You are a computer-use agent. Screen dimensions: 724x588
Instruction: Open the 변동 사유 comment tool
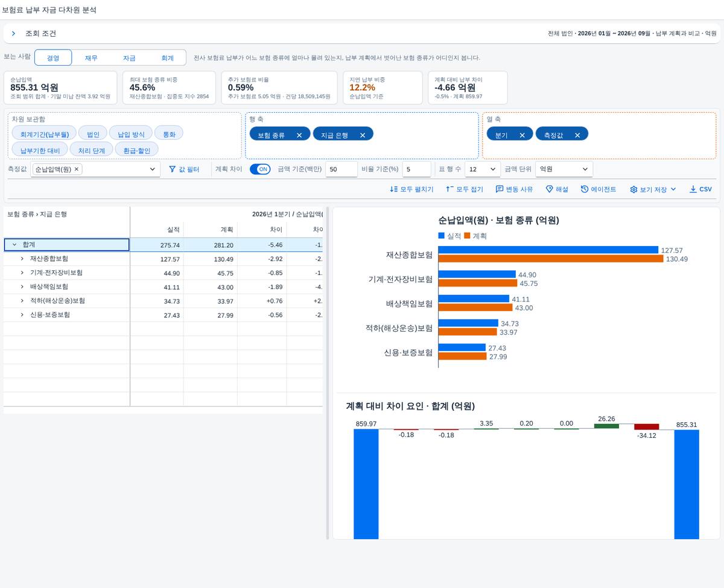click(x=514, y=189)
